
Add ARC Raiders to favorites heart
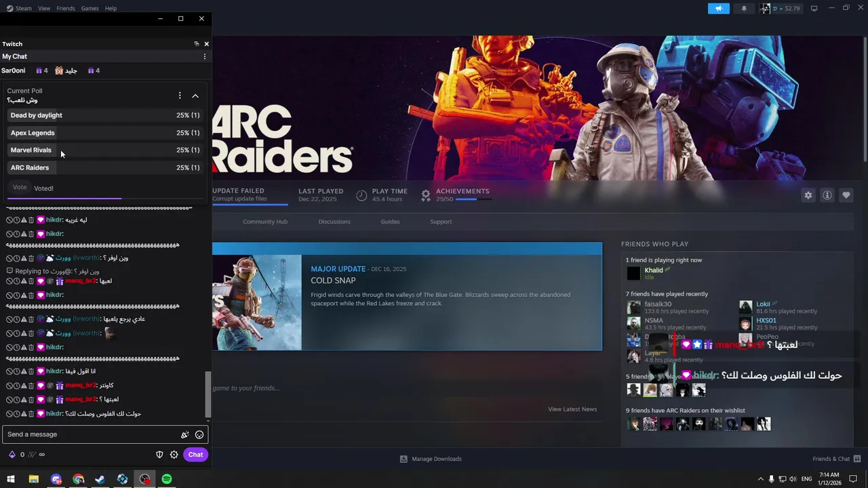pos(846,195)
